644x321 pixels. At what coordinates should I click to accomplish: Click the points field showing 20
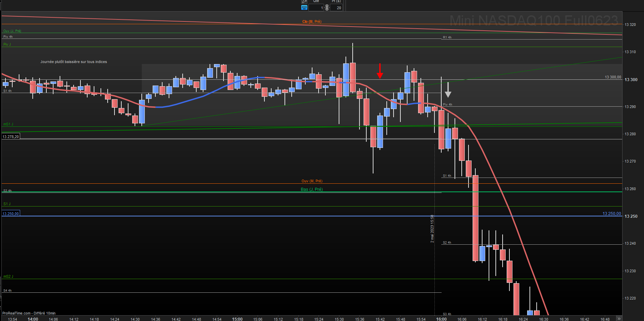point(336,7)
